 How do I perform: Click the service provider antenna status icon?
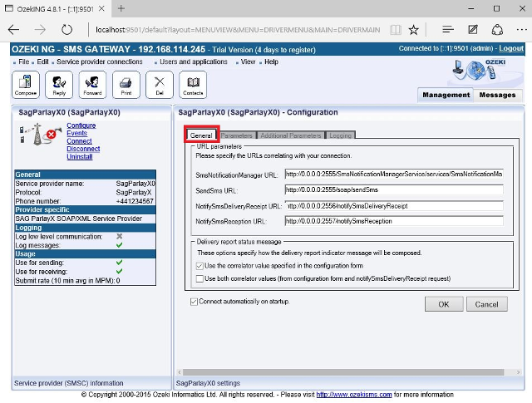point(41,135)
